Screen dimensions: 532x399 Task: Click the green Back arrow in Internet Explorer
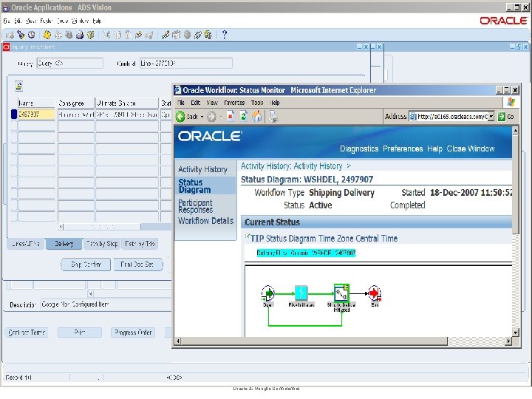tap(180, 117)
